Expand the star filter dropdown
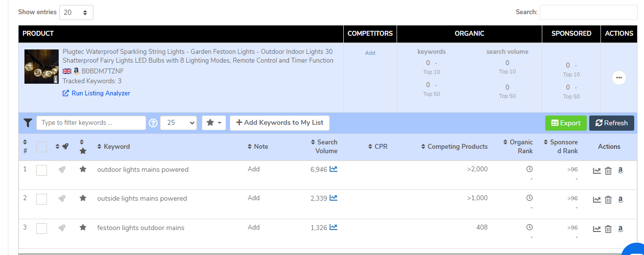 coord(214,123)
